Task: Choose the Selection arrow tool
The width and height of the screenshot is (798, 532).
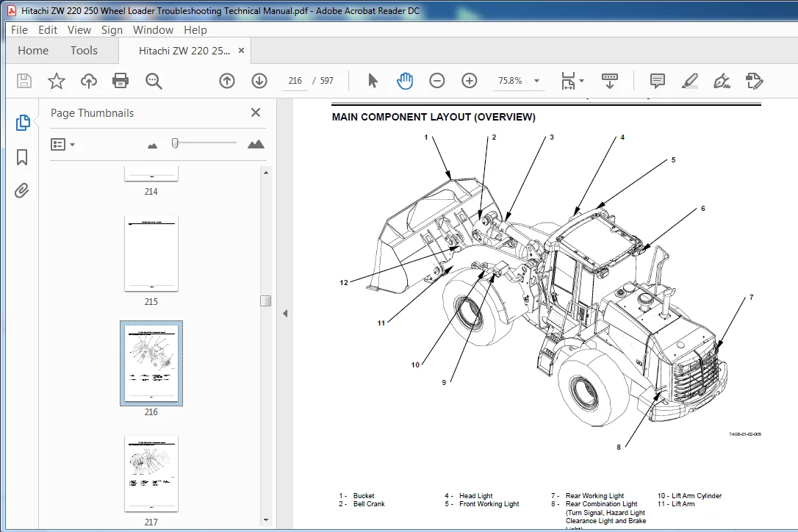Action: click(x=373, y=81)
